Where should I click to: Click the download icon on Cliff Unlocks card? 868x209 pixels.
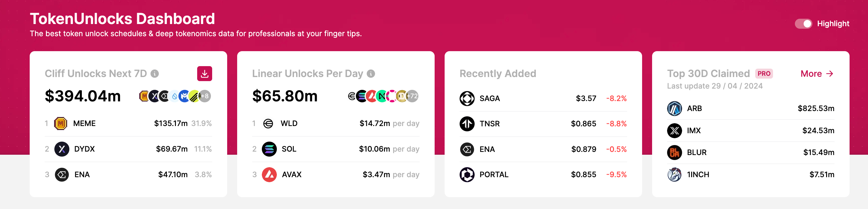(x=205, y=73)
